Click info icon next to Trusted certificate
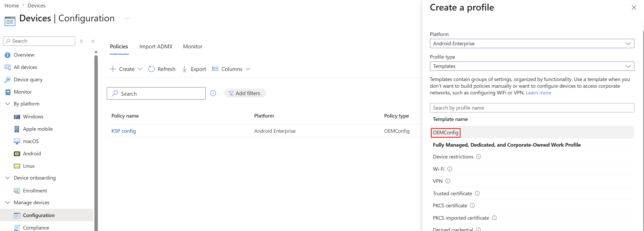The height and width of the screenshot is (231, 644). coord(477,193)
